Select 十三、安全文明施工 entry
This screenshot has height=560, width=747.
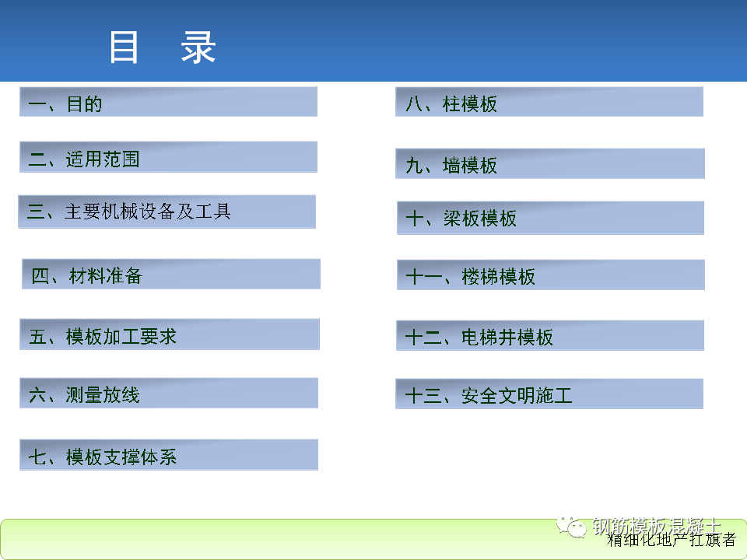(x=549, y=394)
